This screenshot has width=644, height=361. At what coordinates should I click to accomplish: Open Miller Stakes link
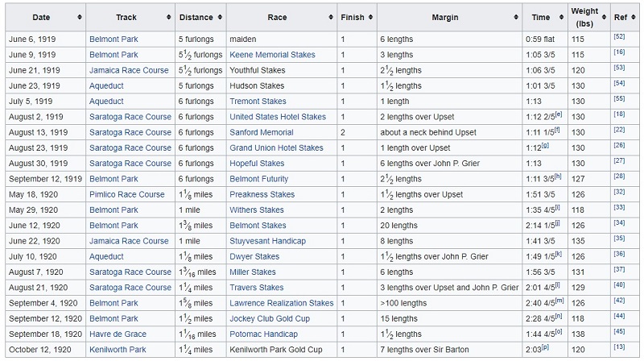(253, 272)
